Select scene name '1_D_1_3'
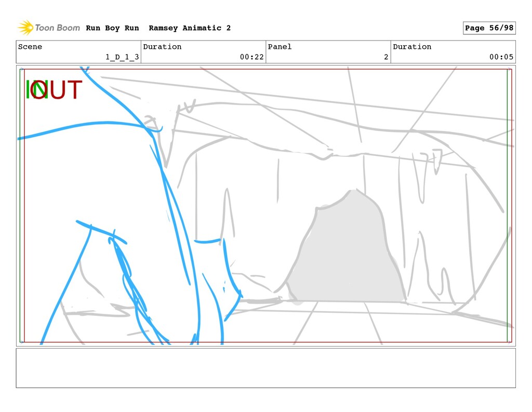 click(x=122, y=57)
